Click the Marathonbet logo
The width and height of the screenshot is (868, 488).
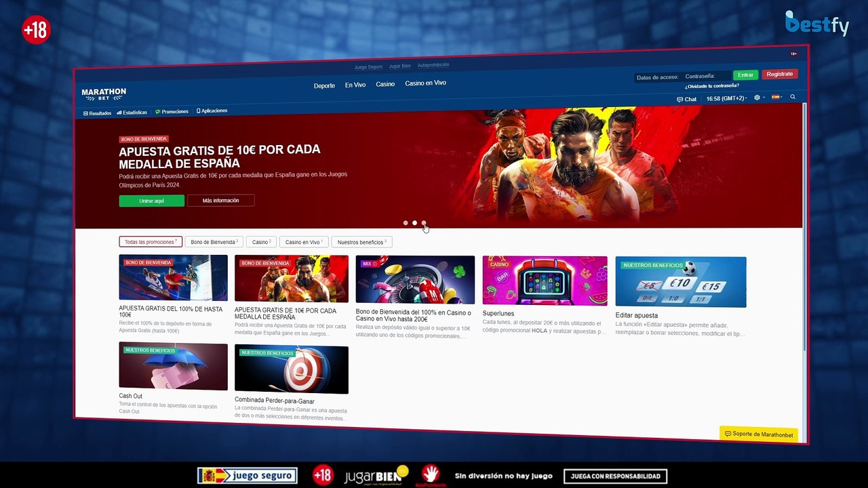104,94
